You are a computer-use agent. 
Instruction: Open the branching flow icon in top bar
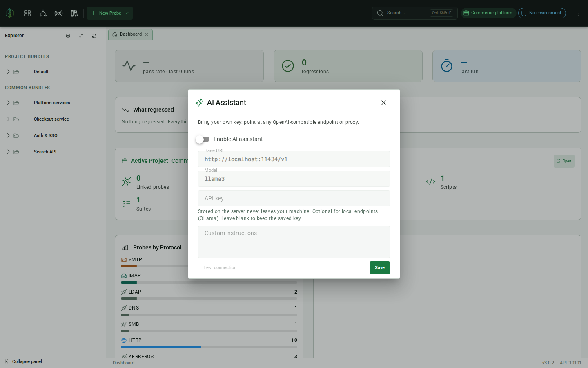(x=43, y=13)
